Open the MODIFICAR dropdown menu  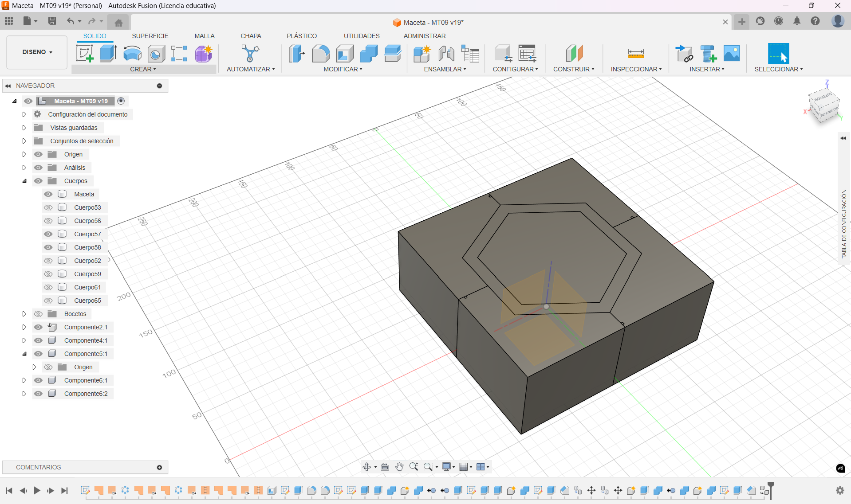click(343, 69)
